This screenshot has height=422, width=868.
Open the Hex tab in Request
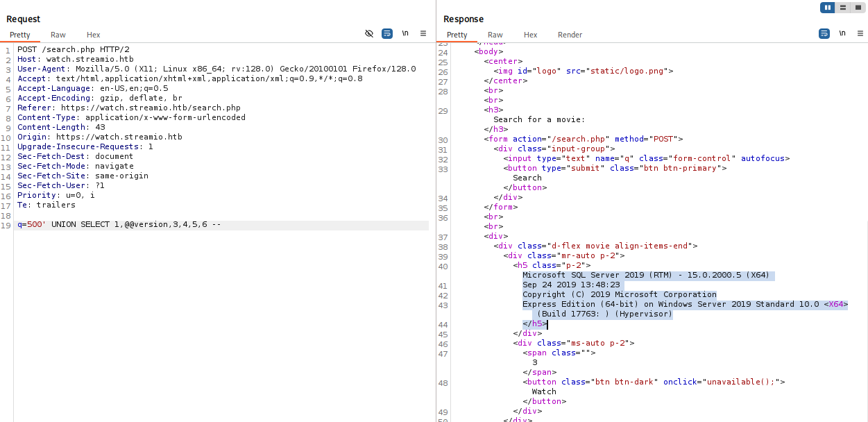(x=94, y=35)
